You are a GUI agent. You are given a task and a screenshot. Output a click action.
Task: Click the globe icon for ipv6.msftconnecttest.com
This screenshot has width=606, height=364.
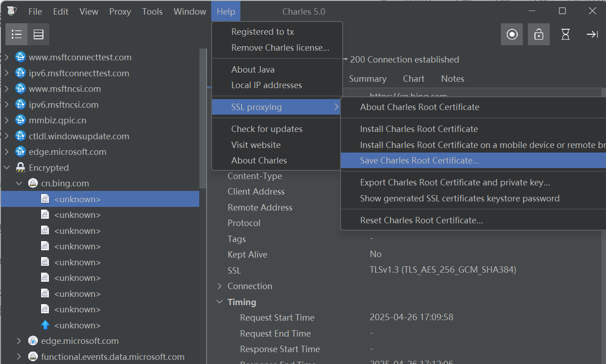20,73
